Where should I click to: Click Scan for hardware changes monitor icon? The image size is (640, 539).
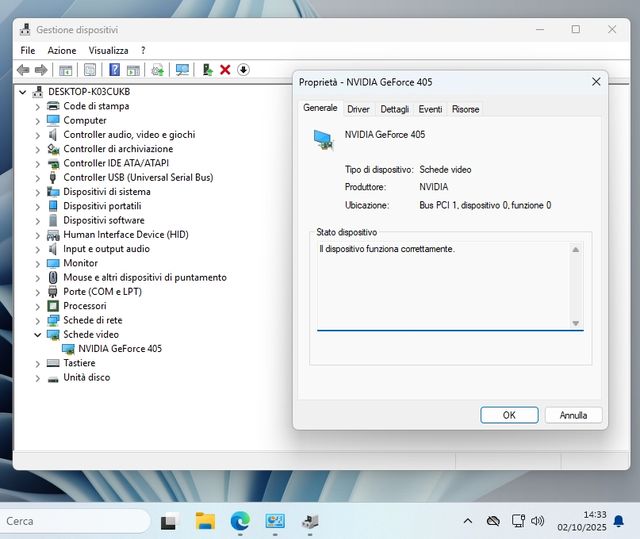[182, 70]
